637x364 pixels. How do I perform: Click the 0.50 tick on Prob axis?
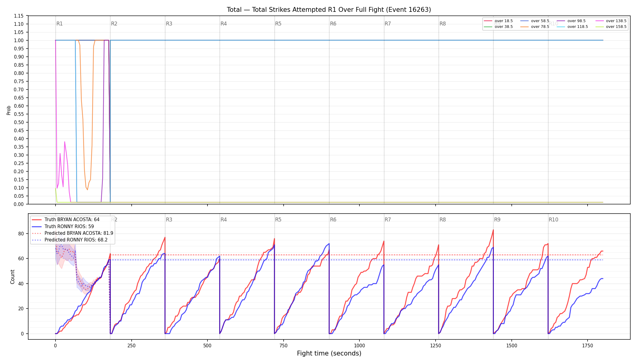[19, 122]
